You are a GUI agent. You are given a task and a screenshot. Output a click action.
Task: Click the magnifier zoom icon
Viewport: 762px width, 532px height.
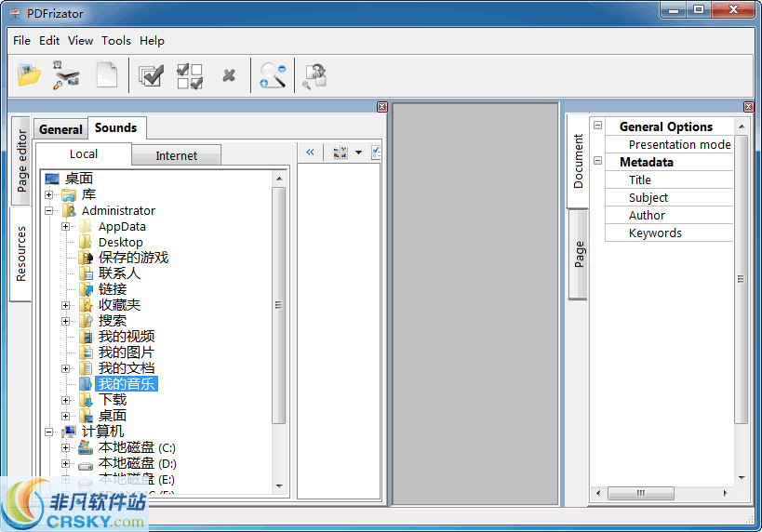click(273, 75)
